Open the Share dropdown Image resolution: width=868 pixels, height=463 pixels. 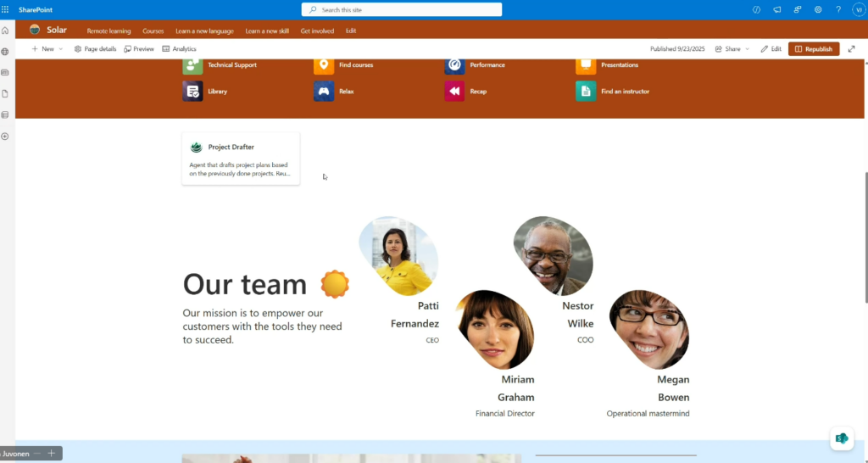point(732,49)
